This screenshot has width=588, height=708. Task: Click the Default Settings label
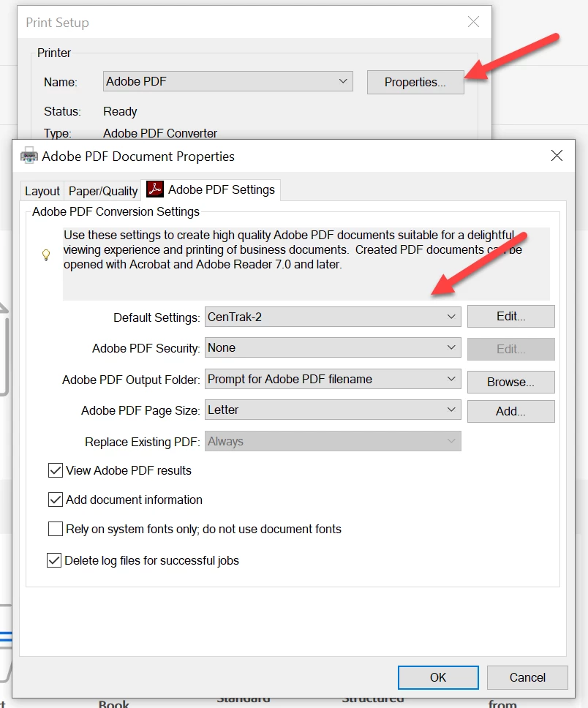pyautogui.click(x=157, y=317)
